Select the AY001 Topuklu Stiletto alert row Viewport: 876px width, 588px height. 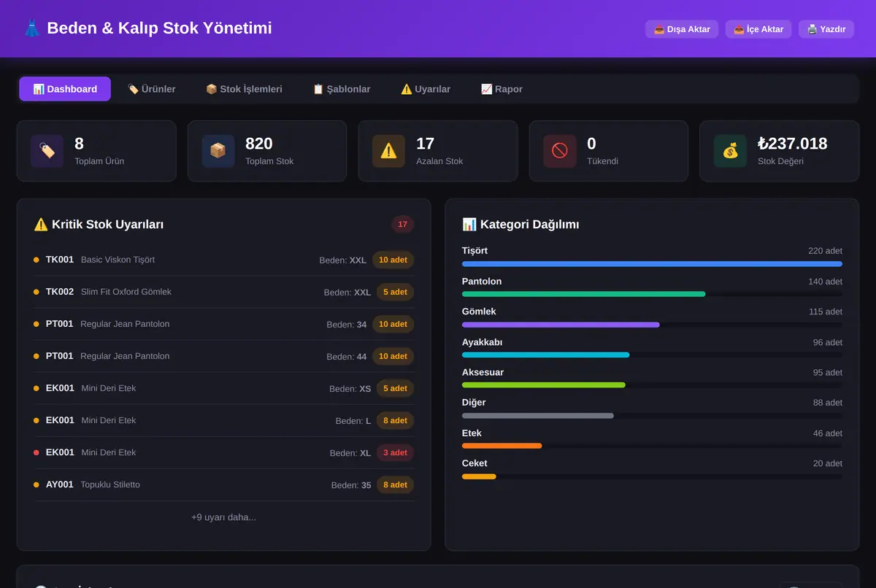[224, 484]
